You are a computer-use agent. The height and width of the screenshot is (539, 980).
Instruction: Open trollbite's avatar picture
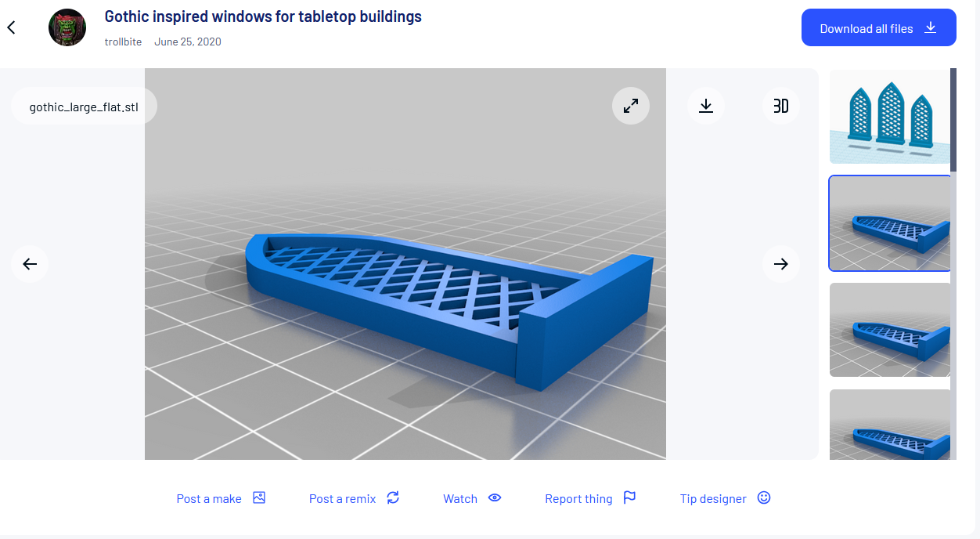click(x=67, y=27)
